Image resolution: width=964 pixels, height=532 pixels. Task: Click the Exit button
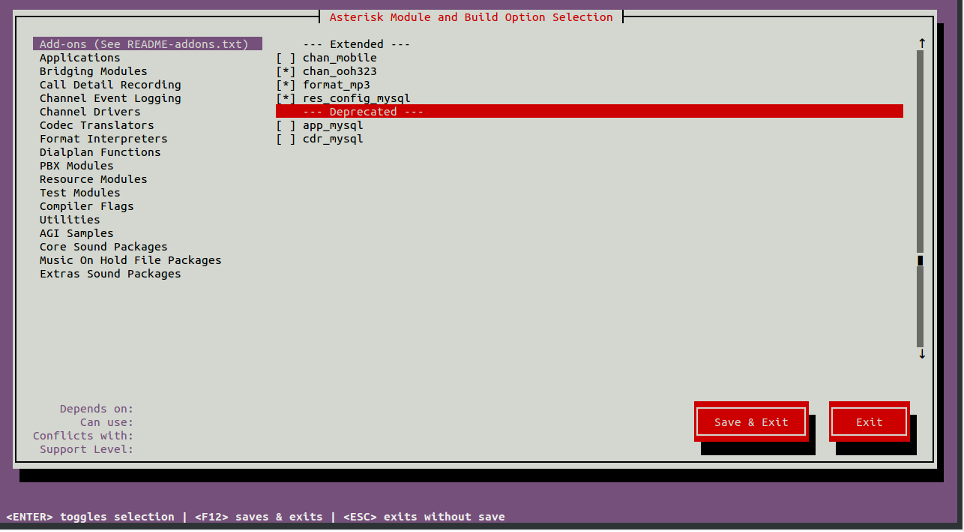point(869,422)
